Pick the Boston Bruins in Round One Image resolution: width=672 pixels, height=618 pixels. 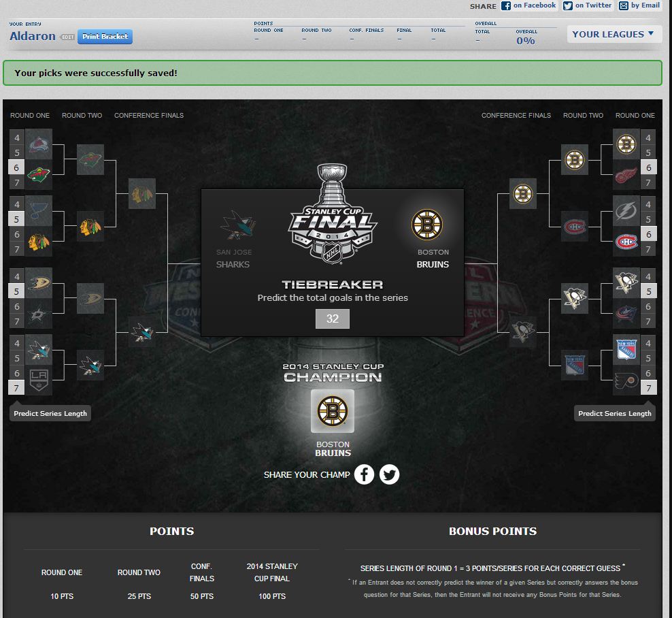tap(626, 144)
